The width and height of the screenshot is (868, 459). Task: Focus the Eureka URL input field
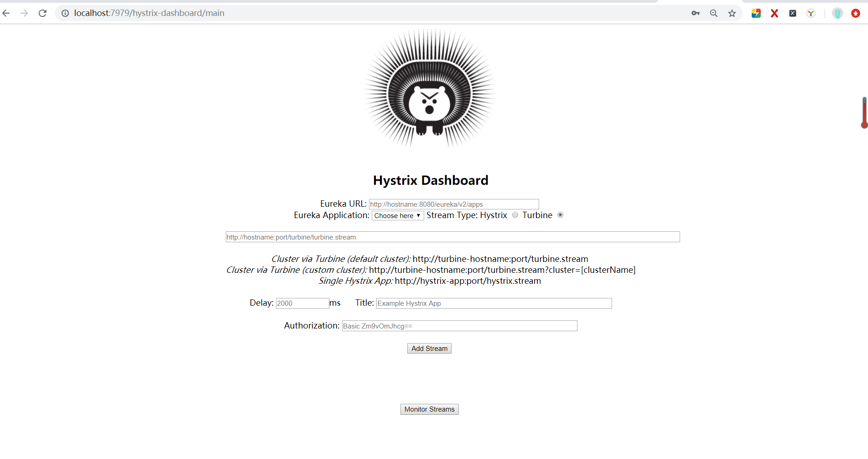pyautogui.click(x=454, y=204)
